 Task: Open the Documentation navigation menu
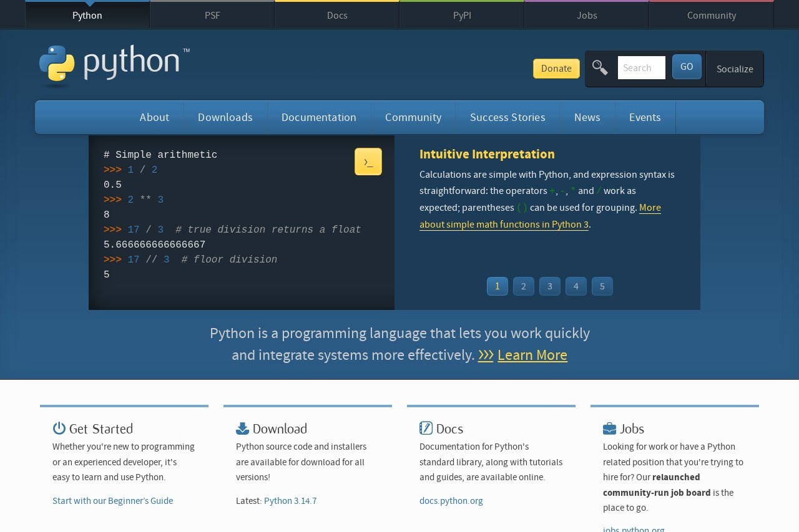[x=319, y=117]
